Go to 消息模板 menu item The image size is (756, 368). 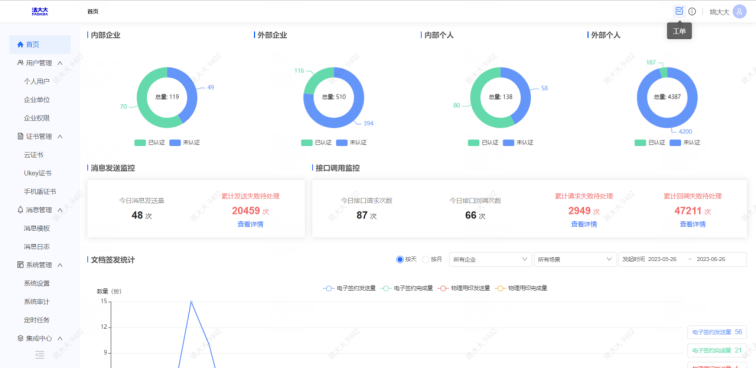37,228
